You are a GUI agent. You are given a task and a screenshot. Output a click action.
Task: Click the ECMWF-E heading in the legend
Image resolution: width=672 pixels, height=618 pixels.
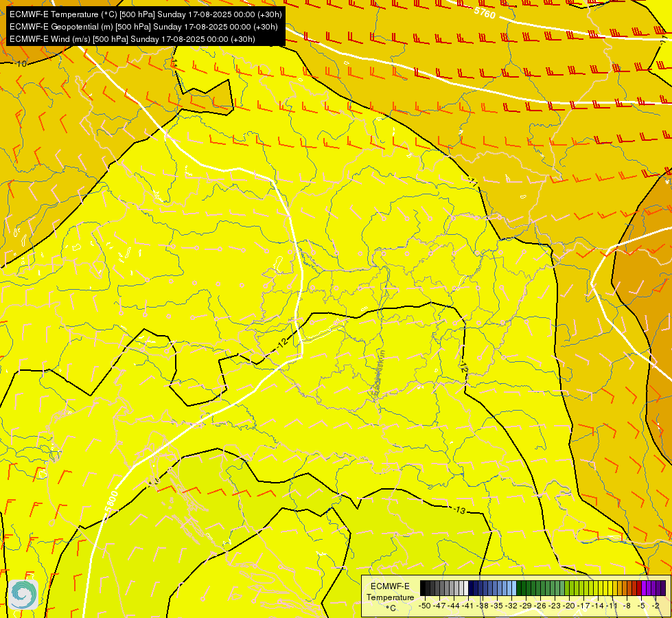390,586
